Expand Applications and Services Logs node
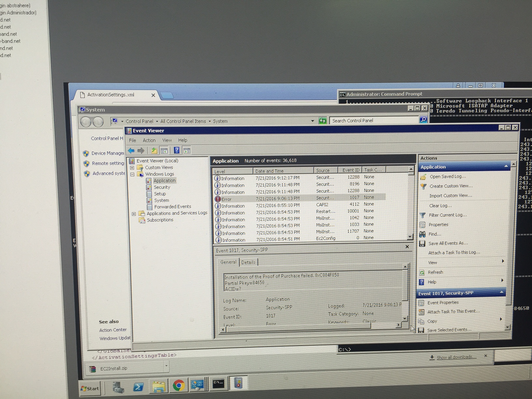532x399 pixels. [x=134, y=214]
